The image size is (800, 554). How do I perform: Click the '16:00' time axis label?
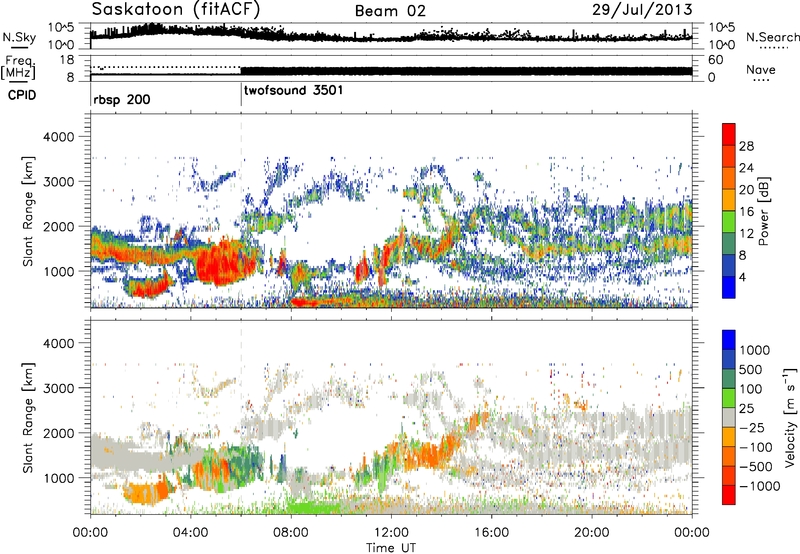tap(491, 533)
